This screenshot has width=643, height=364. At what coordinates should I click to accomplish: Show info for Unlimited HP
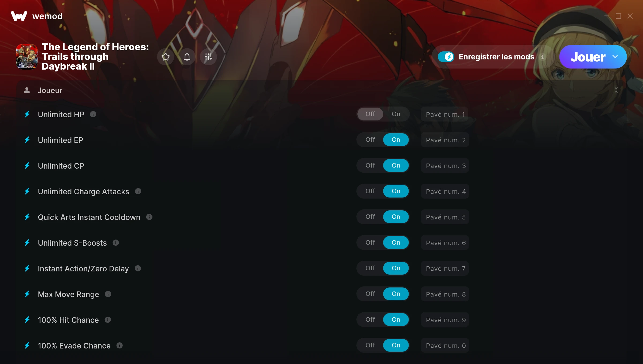tap(93, 114)
